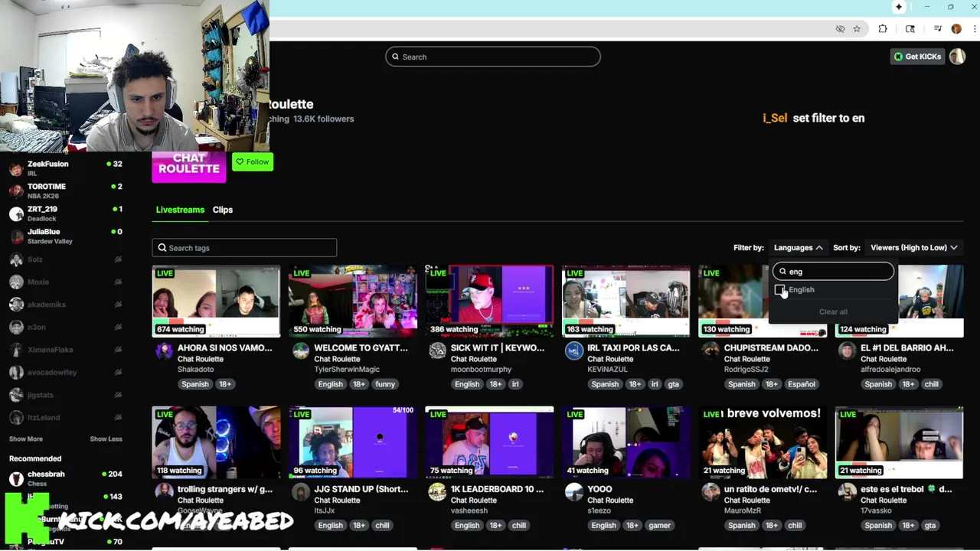Open the browser extensions puzzle icon
The width and height of the screenshot is (980, 551).
click(x=883, y=29)
